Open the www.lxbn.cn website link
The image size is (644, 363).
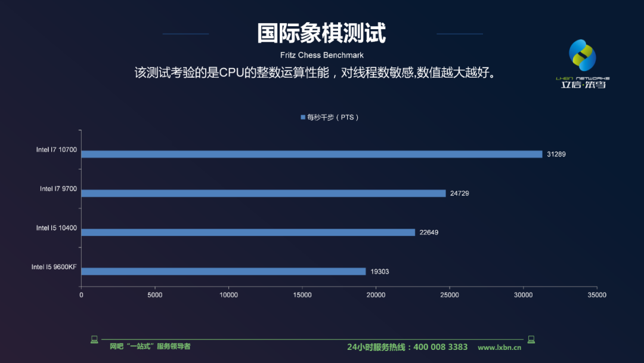[x=500, y=347]
